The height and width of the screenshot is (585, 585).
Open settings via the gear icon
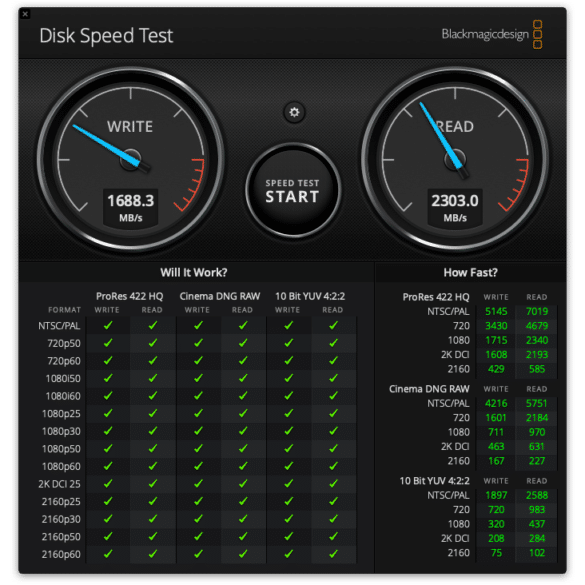pyautogui.click(x=294, y=112)
